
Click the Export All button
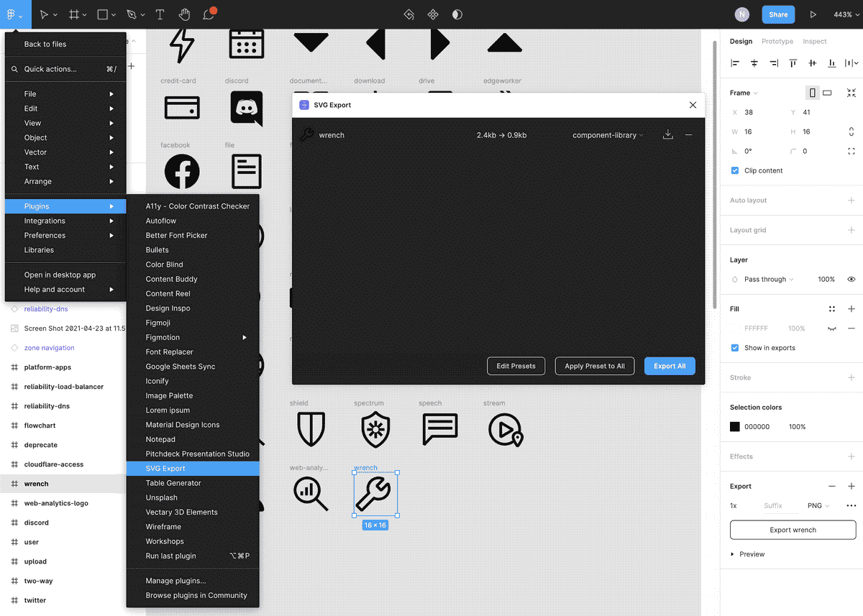[x=670, y=366]
